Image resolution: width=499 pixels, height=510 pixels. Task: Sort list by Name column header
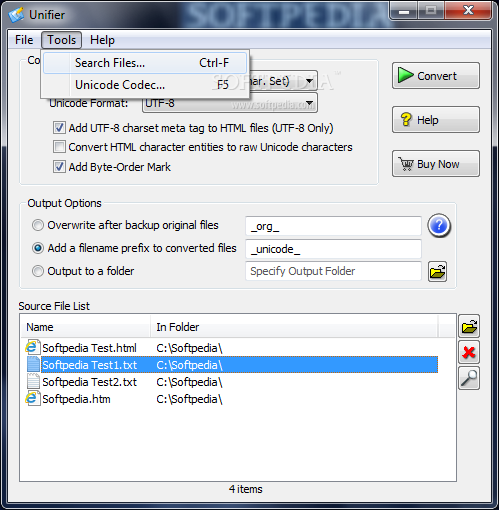tap(86, 327)
